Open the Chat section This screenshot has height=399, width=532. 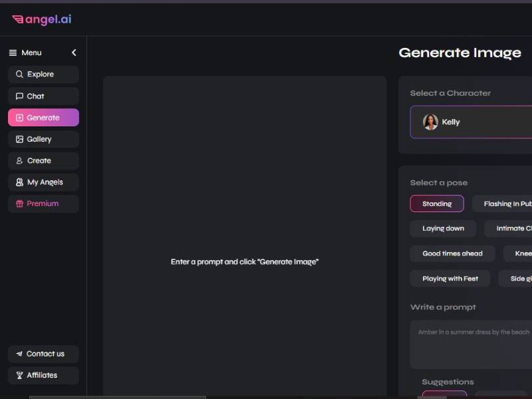pos(43,96)
